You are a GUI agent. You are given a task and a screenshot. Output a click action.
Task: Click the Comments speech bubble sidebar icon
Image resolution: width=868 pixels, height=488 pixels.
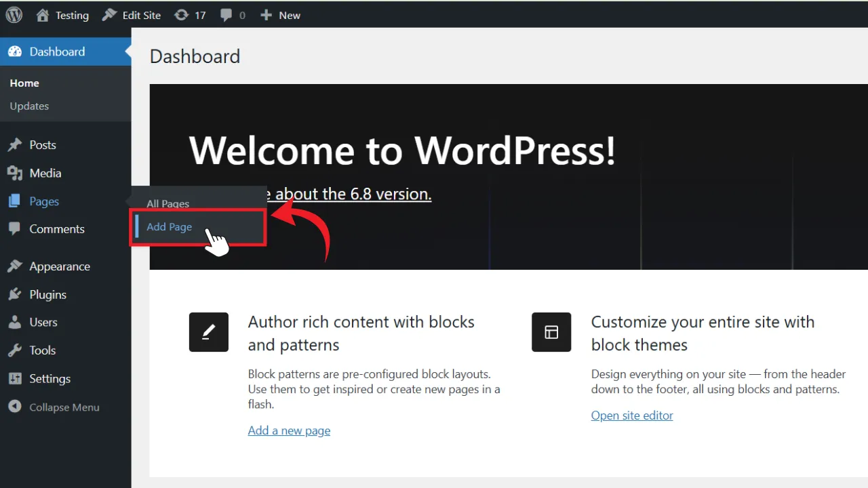coord(15,229)
